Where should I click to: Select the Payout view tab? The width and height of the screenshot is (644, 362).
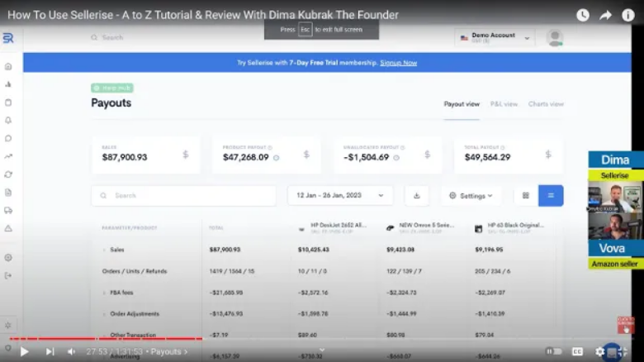pyautogui.click(x=462, y=104)
